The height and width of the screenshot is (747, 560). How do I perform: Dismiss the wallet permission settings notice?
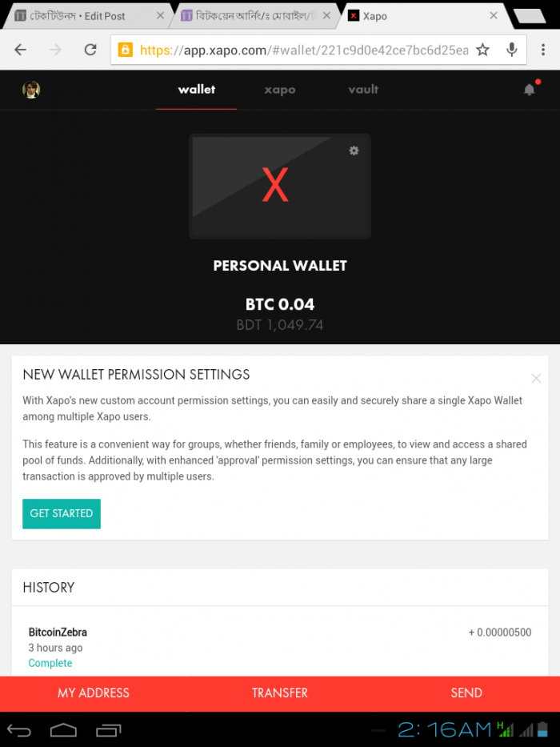tap(536, 378)
